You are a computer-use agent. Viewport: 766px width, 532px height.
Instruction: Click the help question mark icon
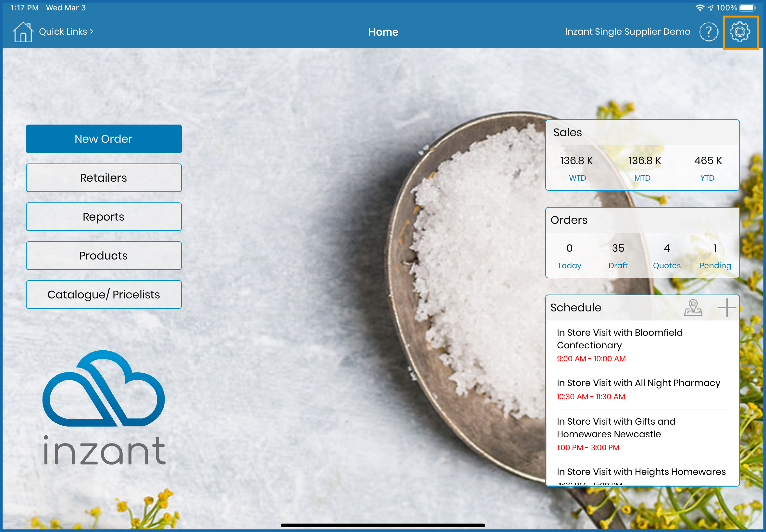tap(708, 32)
